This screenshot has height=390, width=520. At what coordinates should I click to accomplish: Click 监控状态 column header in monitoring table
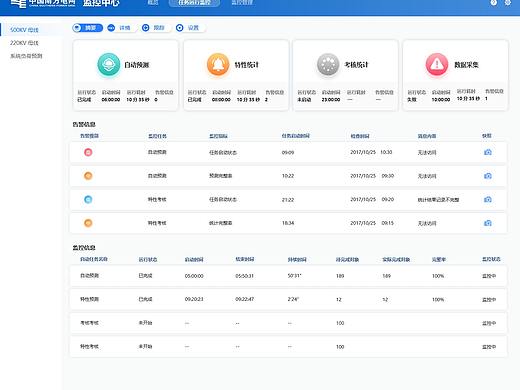click(491, 259)
